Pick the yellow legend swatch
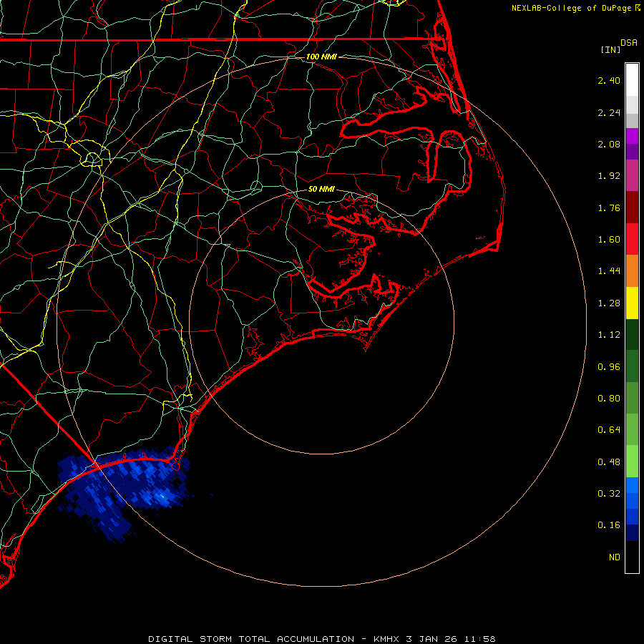This screenshot has width=644, height=644. pyautogui.click(x=632, y=303)
